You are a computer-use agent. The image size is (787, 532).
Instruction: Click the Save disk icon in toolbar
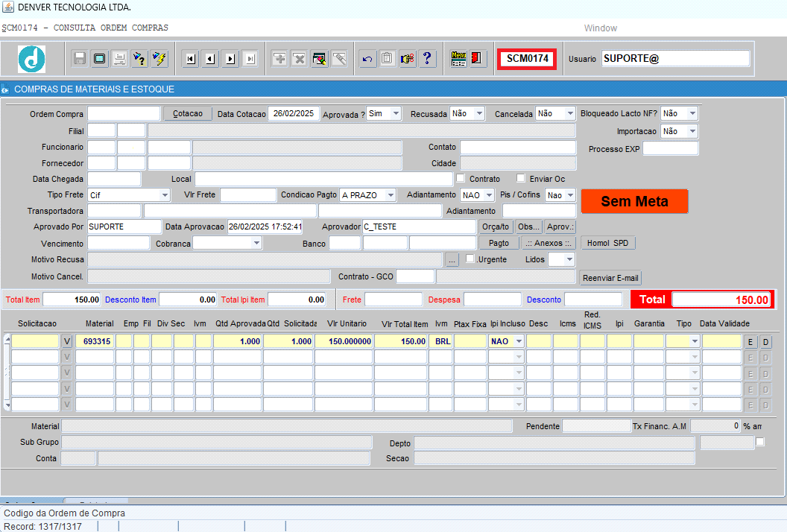coord(79,59)
